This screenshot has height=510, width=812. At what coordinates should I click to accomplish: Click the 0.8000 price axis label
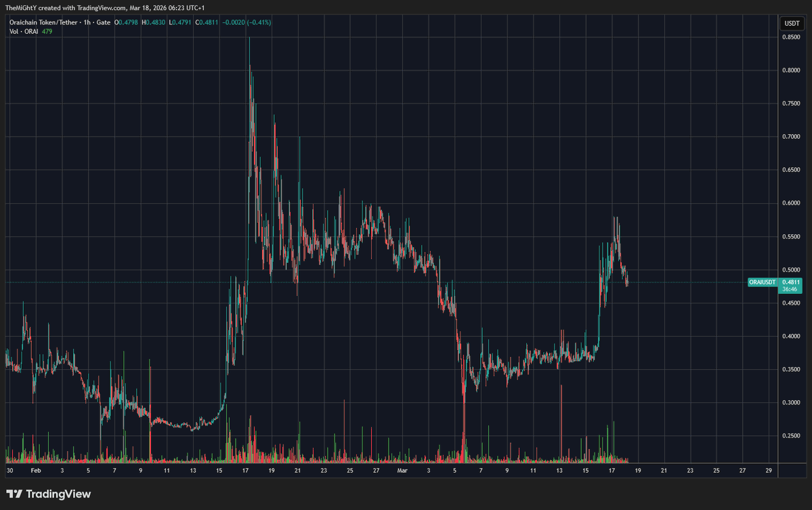(791, 70)
